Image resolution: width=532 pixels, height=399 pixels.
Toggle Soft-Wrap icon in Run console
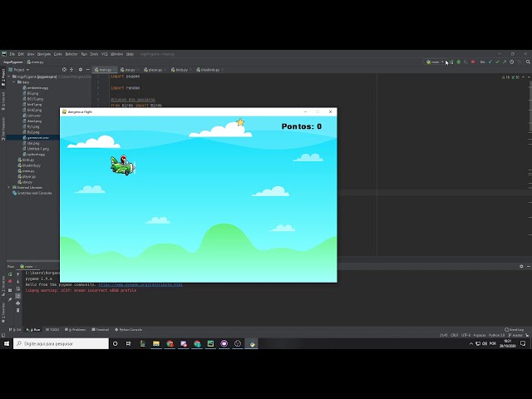[18, 288]
